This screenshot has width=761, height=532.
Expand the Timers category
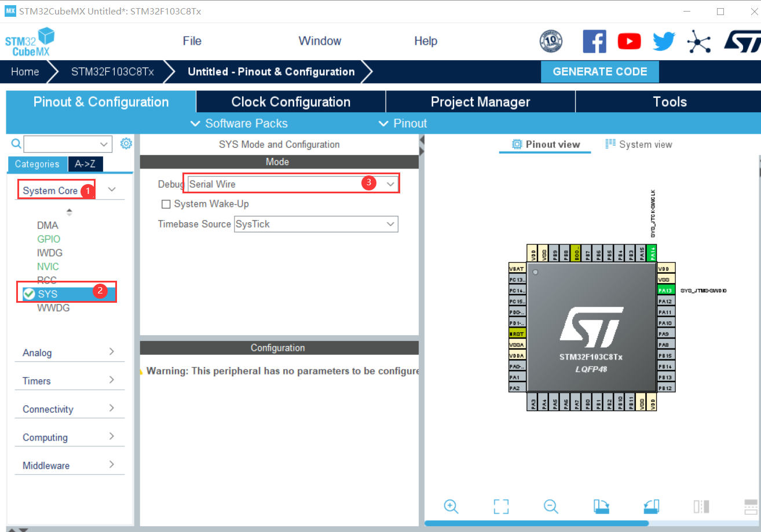(69, 381)
